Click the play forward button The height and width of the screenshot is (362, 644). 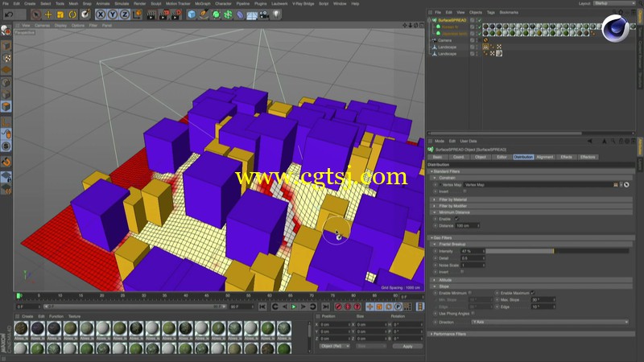pos(294,306)
